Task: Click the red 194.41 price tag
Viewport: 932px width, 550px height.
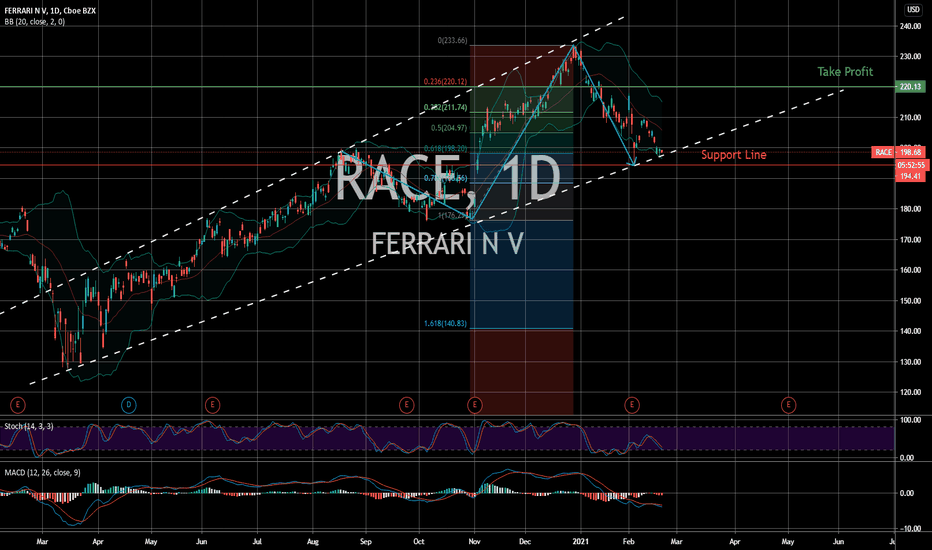Action: pos(910,176)
